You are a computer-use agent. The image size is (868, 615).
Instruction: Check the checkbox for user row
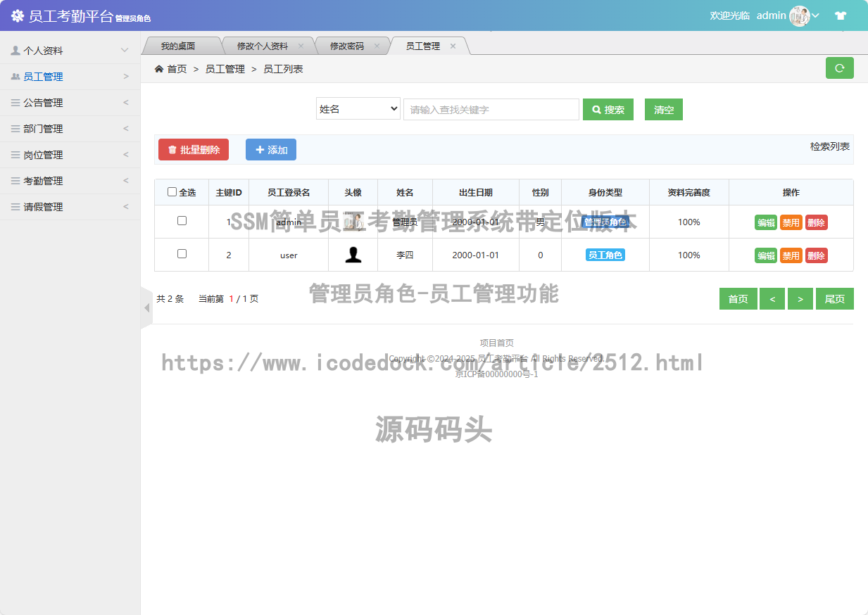182,254
